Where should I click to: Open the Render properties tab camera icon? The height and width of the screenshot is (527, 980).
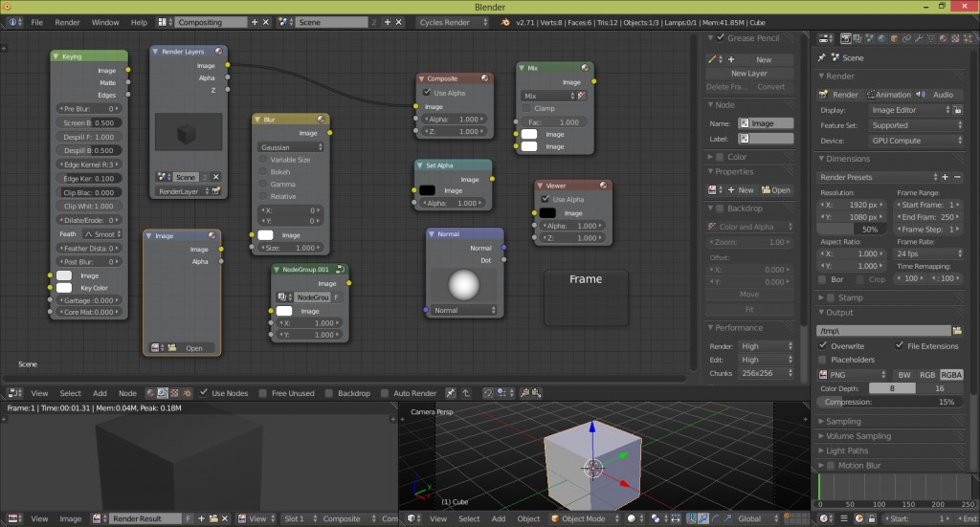845,39
